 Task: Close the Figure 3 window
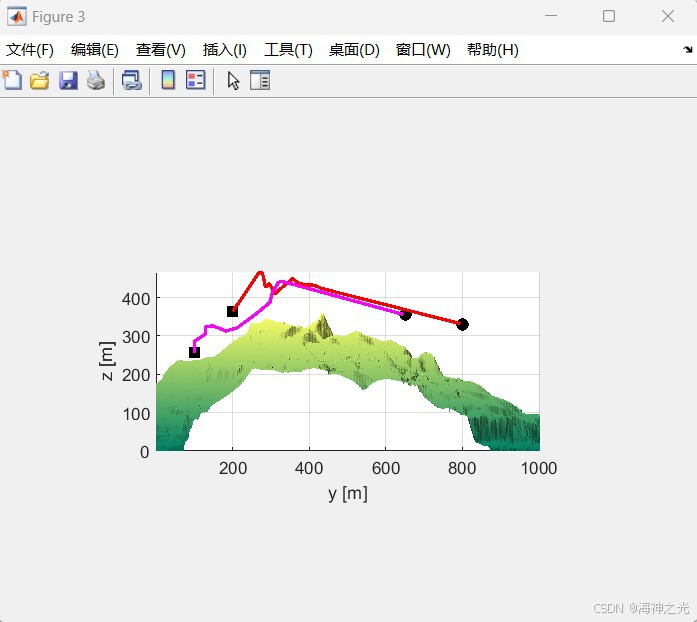tap(668, 16)
